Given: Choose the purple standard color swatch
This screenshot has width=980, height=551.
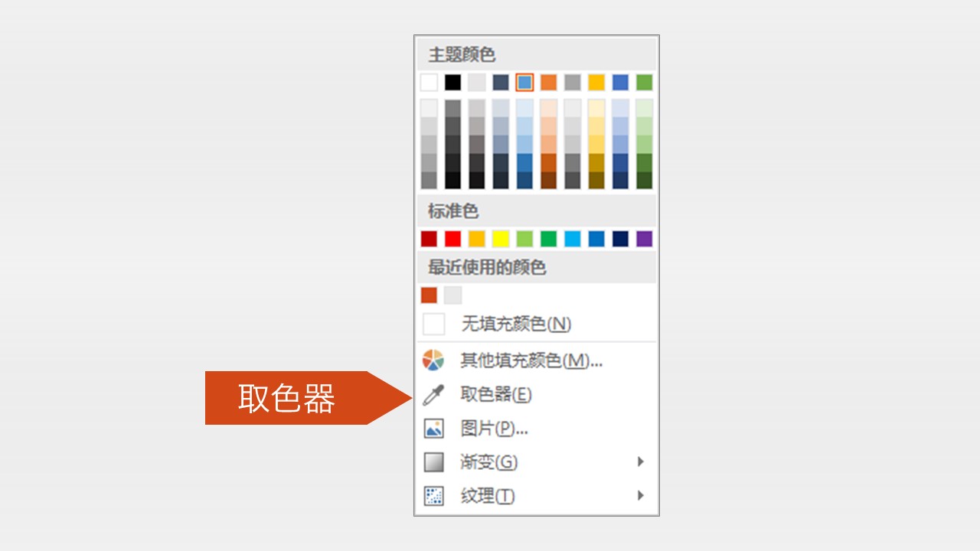Looking at the screenshot, I should click(x=644, y=239).
